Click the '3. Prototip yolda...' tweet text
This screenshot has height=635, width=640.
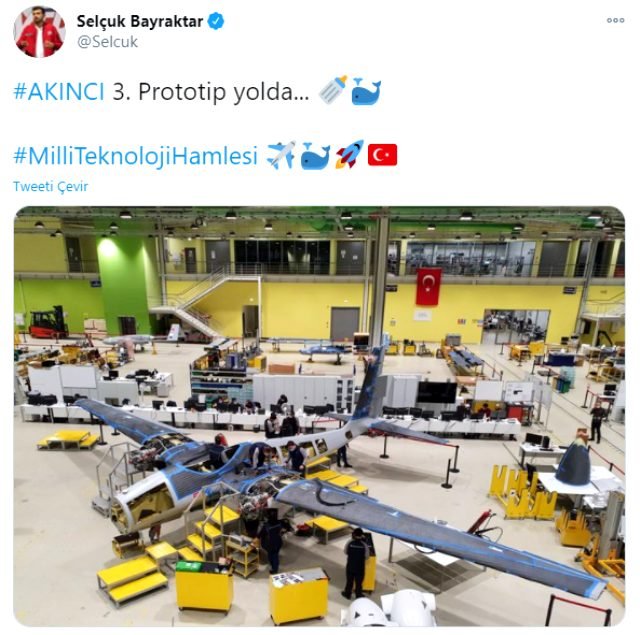pos(211,91)
